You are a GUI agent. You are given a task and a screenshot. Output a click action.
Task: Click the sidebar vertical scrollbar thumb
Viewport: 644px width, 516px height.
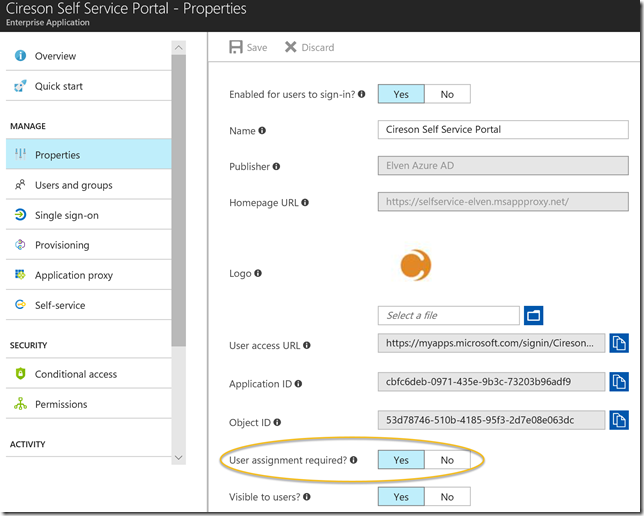click(x=179, y=200)
